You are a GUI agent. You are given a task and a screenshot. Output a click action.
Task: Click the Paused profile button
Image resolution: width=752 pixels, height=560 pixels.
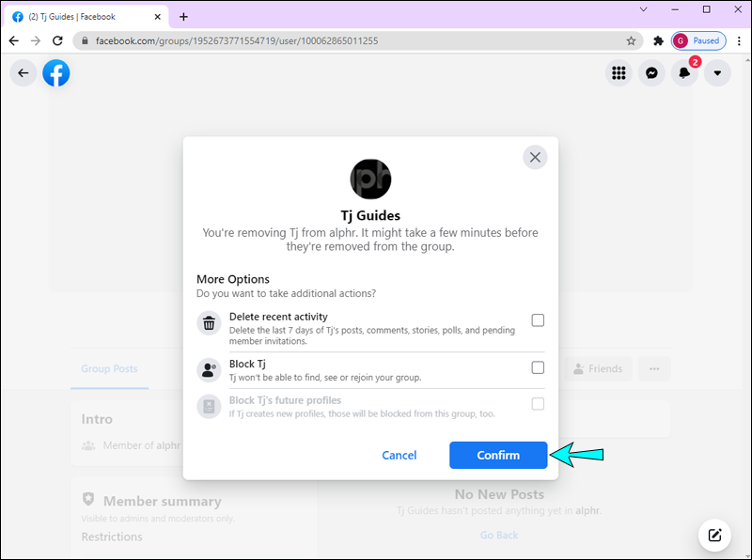coord(698,40)
